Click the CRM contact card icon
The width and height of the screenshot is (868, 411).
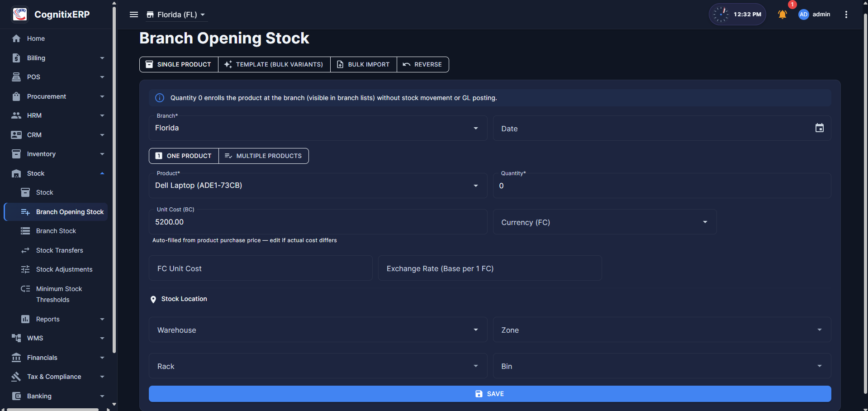16,135
